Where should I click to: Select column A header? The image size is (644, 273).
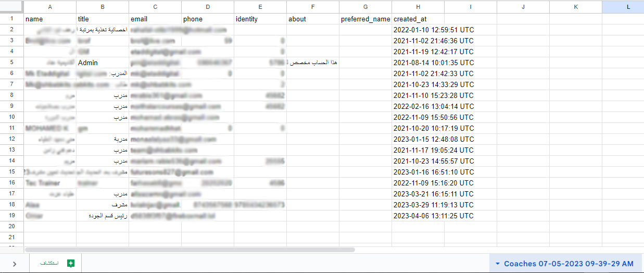(49, 7)
